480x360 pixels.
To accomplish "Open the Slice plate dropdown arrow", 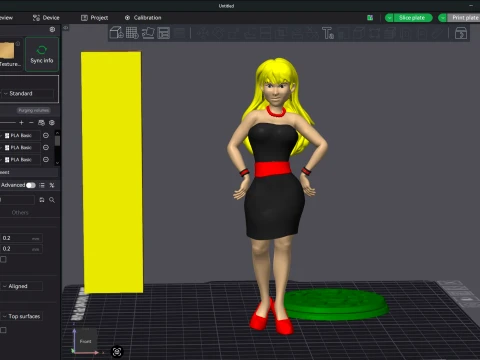I will pos(389,18).
